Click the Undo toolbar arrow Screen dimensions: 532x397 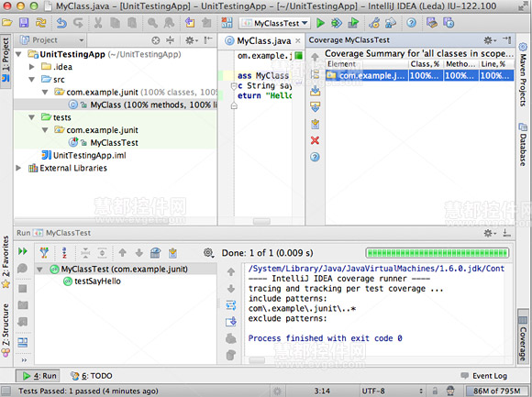[61, 23]
